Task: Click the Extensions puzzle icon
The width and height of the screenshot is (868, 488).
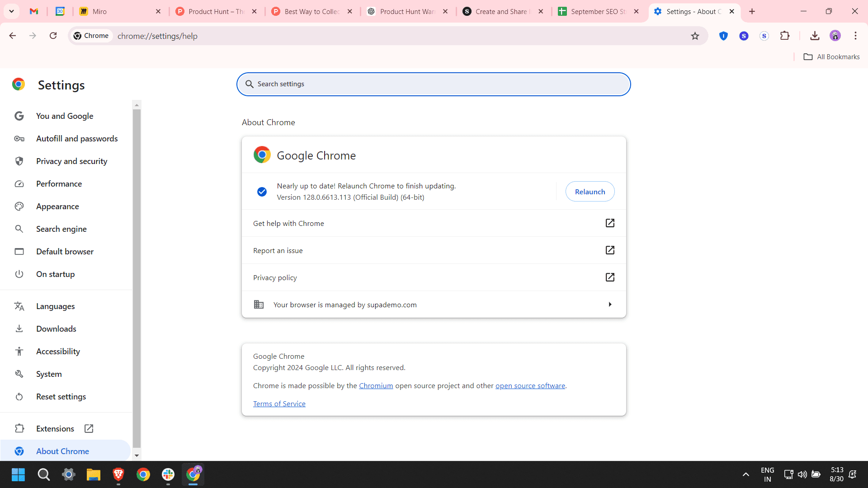Action: point(785,36)
